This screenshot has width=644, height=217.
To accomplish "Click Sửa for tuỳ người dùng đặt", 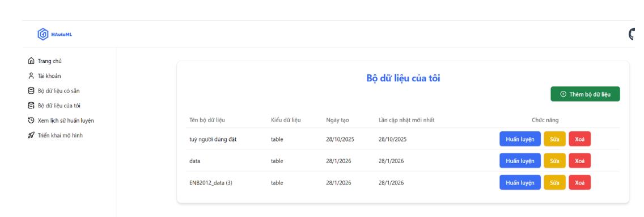I will tap(555, 139).
